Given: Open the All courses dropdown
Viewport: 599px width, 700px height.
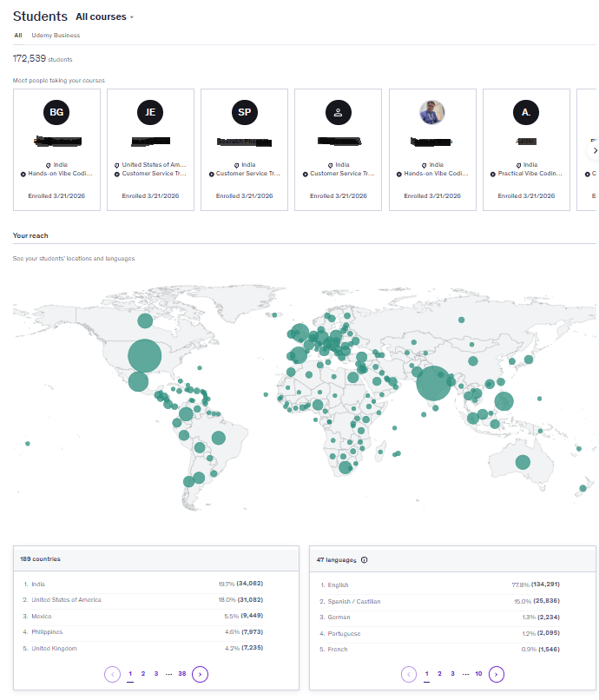Looking at the screenshot, I should pyautogui.click(x=105, y=17).
